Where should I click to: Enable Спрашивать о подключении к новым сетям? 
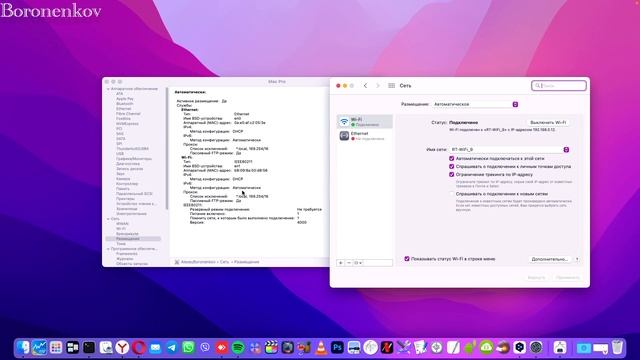(451, 194)
